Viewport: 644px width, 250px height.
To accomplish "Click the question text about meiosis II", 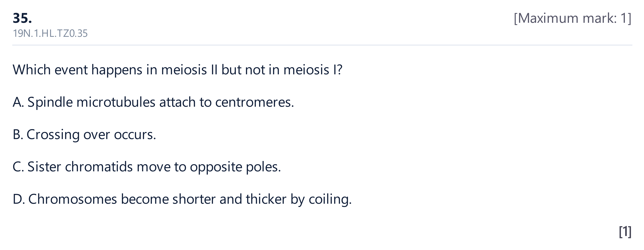I will tap(177, 70).
